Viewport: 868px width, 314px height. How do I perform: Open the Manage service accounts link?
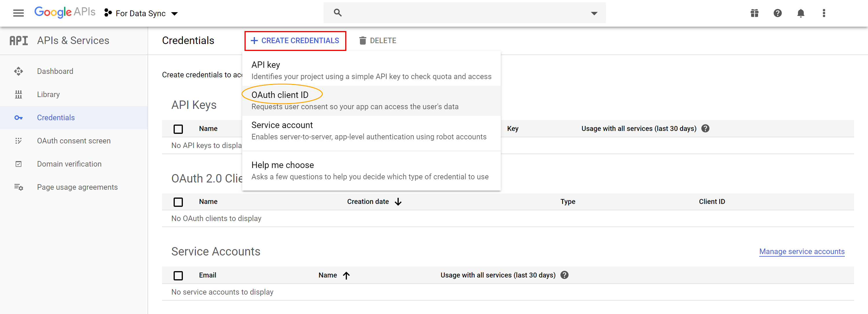[802, 252]
